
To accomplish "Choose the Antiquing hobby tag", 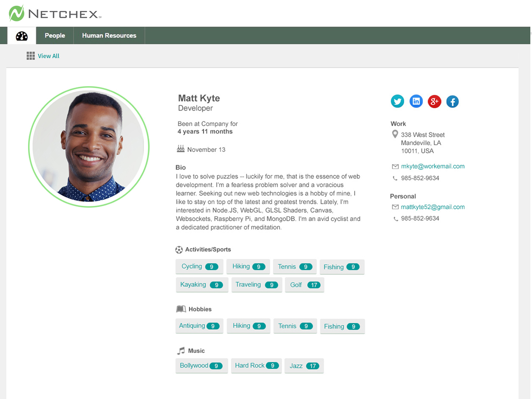I will [199, 326].
